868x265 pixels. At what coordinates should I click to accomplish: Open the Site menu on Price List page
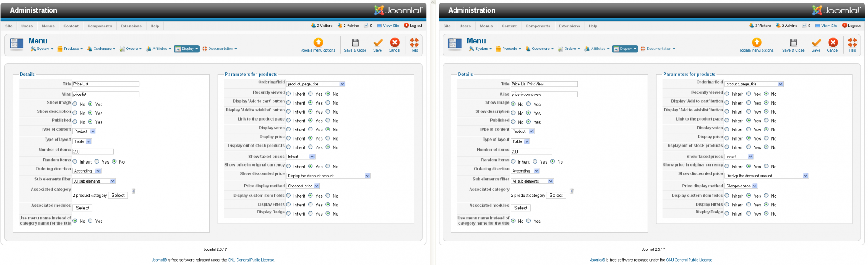pyautogui.click(x=9, y=26)
